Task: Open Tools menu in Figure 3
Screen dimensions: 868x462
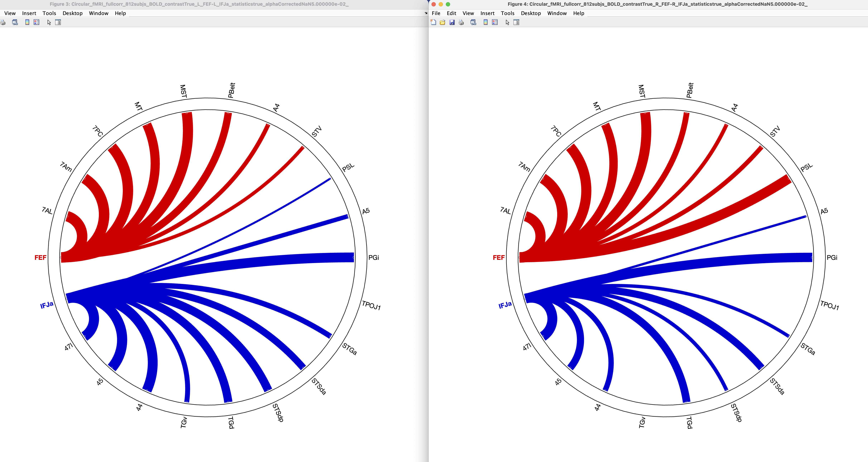Action: tap(49, 13)
